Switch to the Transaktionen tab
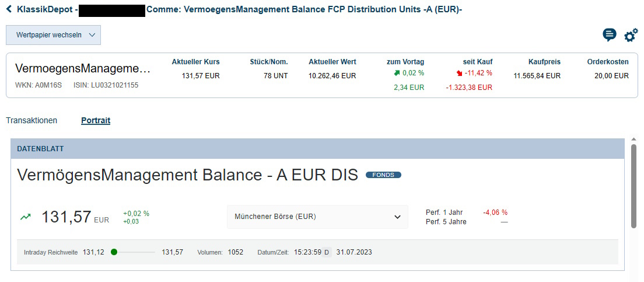Viewport: 644px width, 282px height. coord(32,120)
